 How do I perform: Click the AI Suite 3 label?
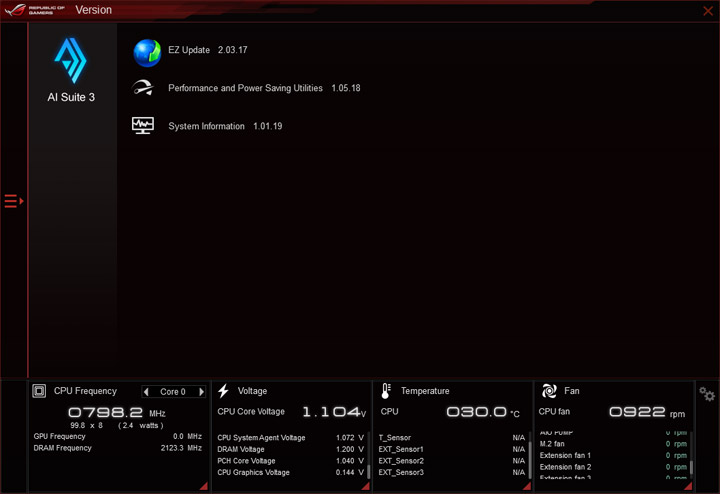[x=71, y=97]
